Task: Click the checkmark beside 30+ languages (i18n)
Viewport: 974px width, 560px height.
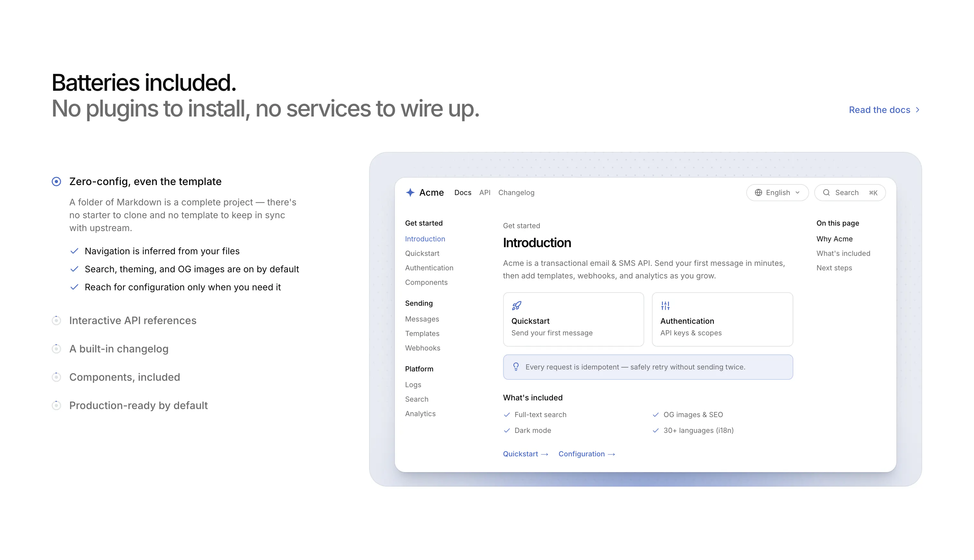Action: click(656, 430)
